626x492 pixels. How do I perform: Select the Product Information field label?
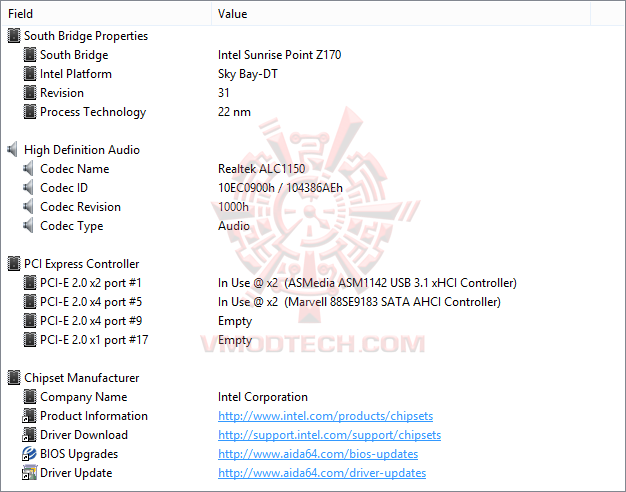tap(94, 416)
